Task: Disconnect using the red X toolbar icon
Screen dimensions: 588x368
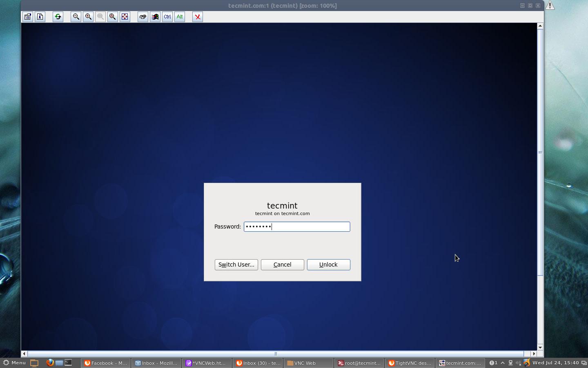Action: click(x=198, y=17)
